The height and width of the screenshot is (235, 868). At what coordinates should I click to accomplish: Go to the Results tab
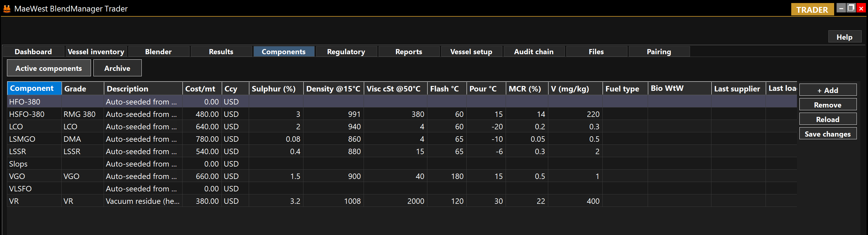pos(221,52)
